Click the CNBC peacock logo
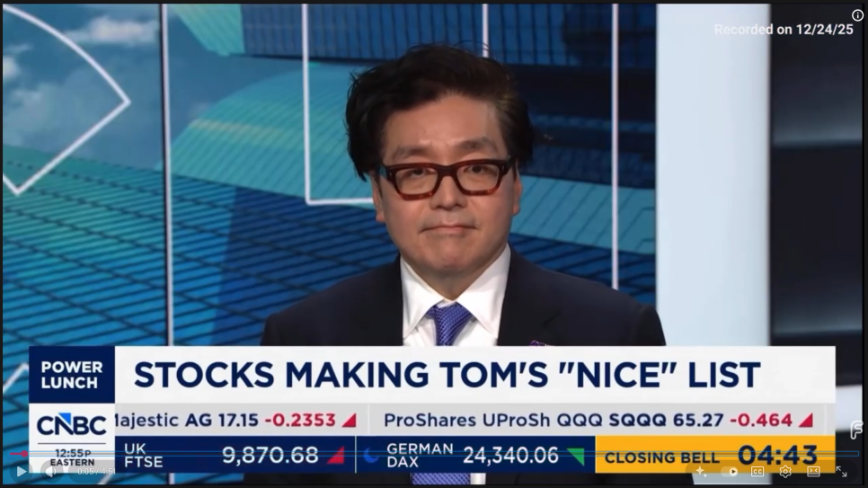 tap(71, 425)
